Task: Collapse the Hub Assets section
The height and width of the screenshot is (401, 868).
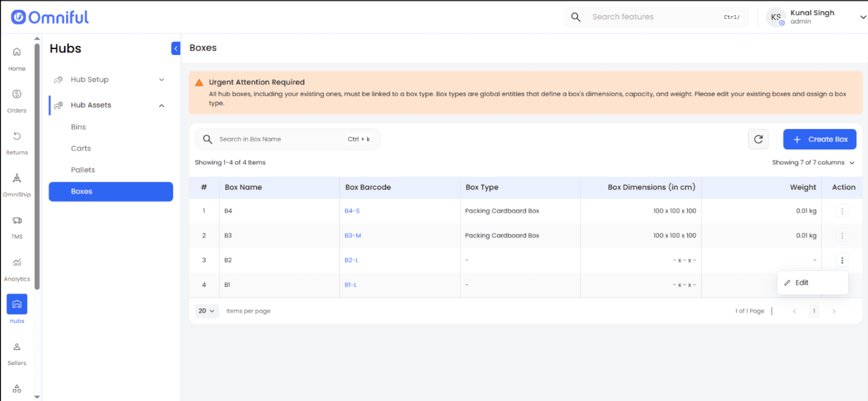Action: tap(161, 106)
